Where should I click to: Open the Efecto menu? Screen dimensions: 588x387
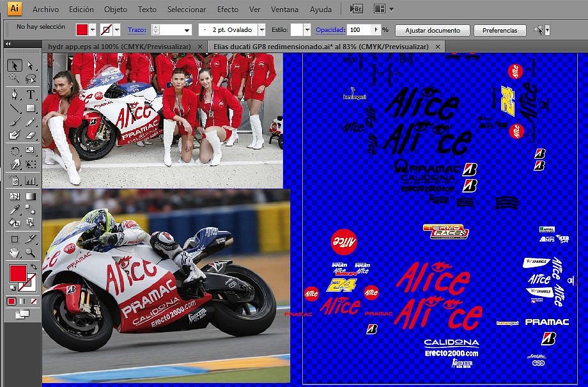228,10
